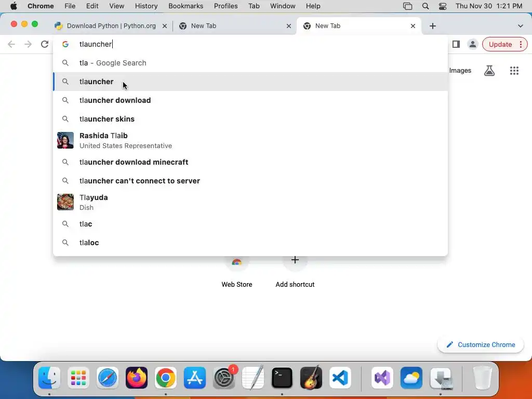The image size is (532, 399).
Task: Open the Chrome application menu
Action: [x=41, y=6]
